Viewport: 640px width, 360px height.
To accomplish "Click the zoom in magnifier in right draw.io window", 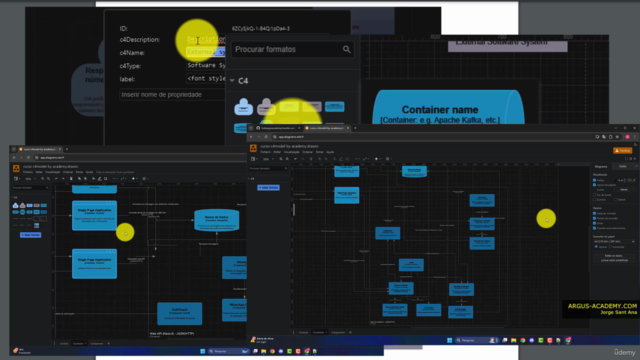I will click(281, 159).
